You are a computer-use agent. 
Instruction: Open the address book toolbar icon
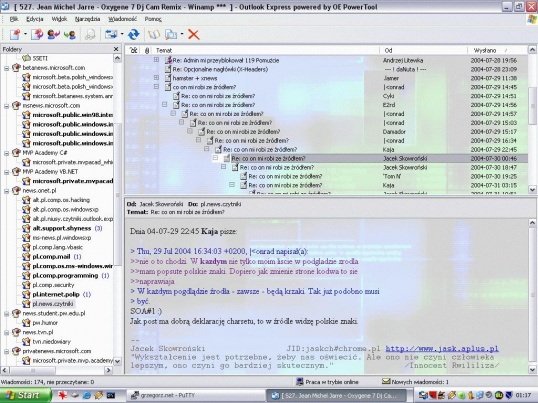(154, 34)
